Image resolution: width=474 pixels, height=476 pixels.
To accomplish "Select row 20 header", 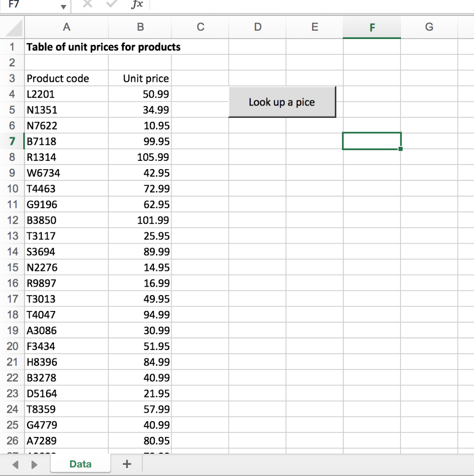I will coord(12,346).
